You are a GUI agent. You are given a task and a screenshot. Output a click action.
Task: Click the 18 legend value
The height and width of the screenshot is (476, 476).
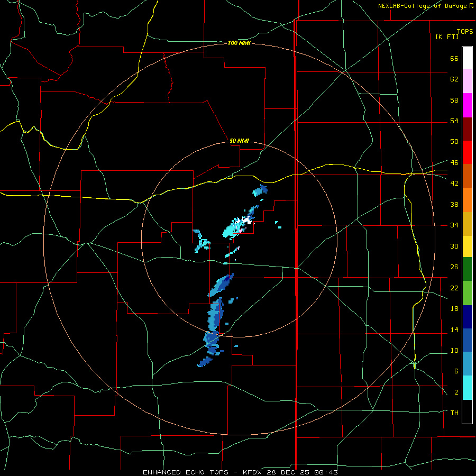[x=454, y=309]
